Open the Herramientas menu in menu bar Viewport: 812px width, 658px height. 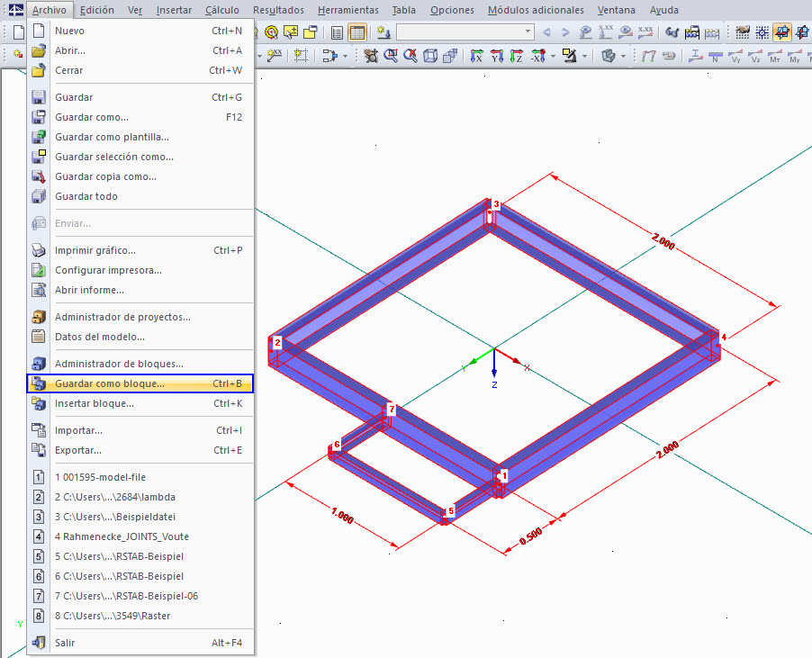[348, 10]
